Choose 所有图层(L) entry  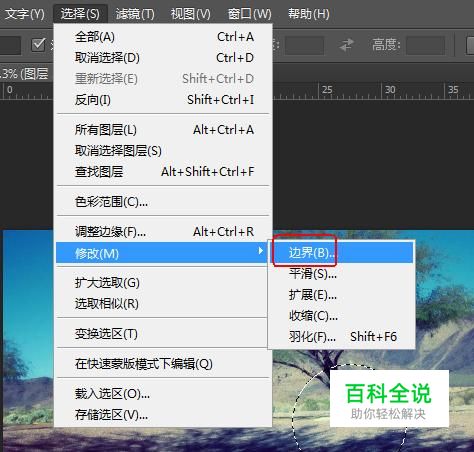click(x=163, y=130)
